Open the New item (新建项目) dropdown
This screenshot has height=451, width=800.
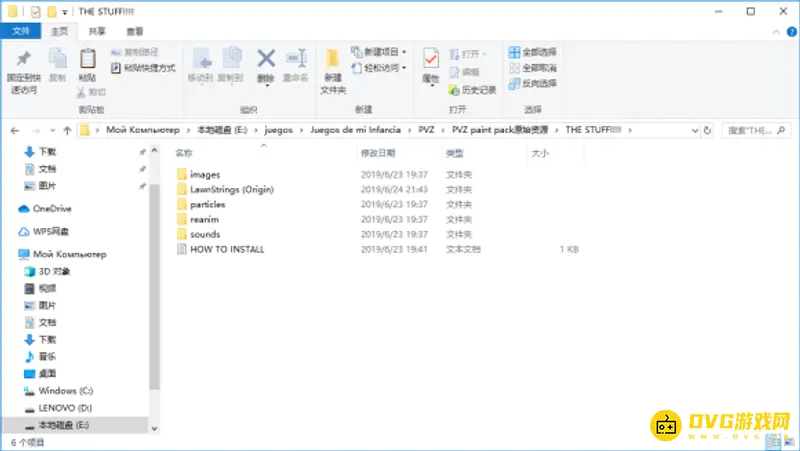tap(379, 52)
